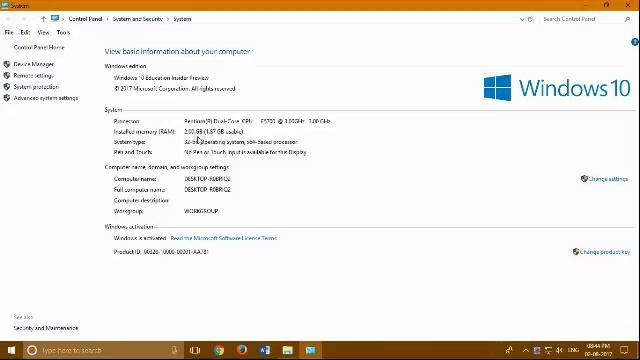
Task: Launch Google Chrome from taskbar
Action: (x=219, y=350)
